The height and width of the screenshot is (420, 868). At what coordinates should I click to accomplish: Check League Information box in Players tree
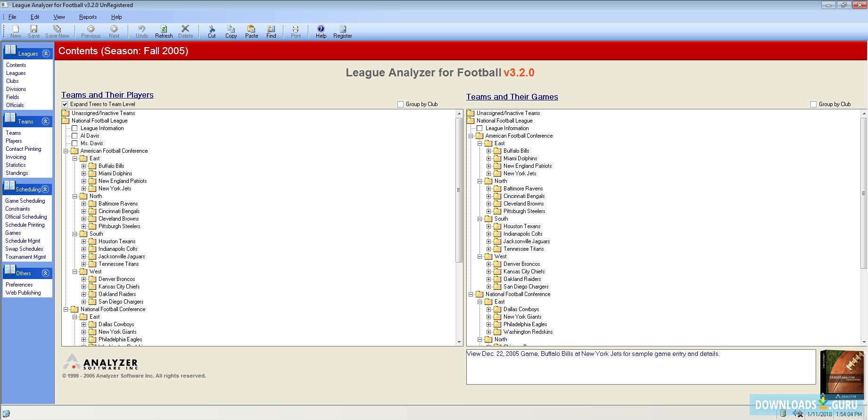[x=74, y=128]
